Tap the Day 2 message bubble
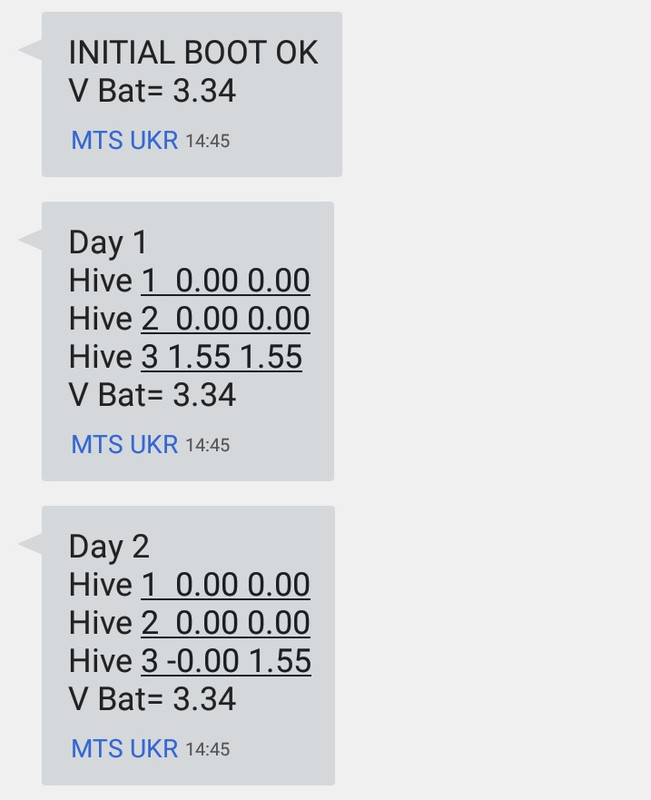The height and width of the screenshot is (800, 651). tap(188, 645)
